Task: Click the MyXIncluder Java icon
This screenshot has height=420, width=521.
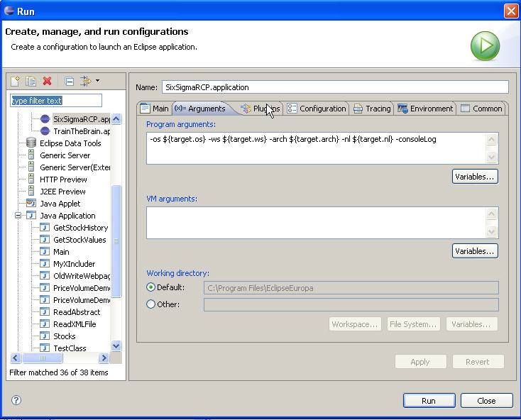Action: (x=45, y=263)
